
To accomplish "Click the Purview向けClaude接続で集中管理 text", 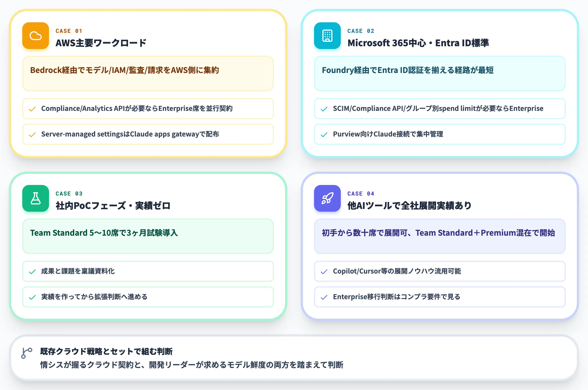I will 388,134.
